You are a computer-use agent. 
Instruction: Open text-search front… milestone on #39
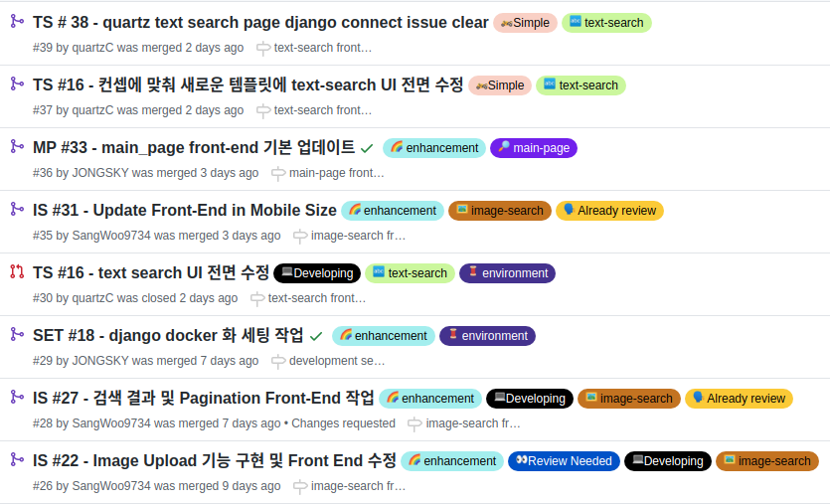(x=323, y=48)
